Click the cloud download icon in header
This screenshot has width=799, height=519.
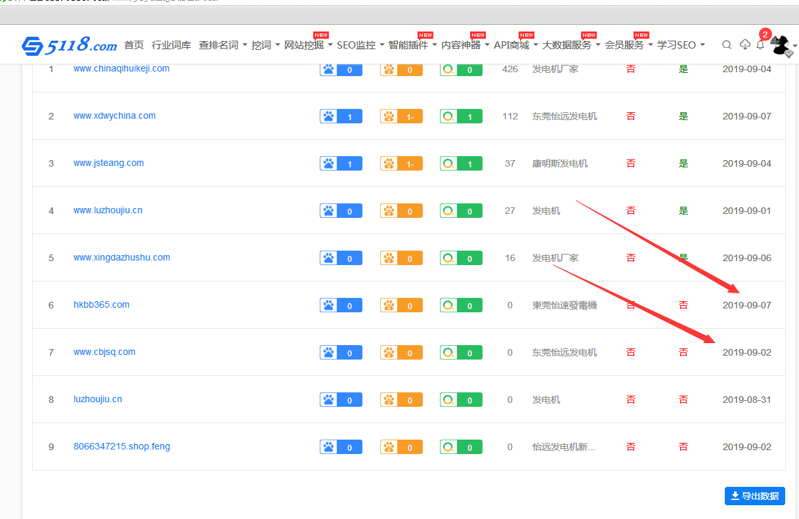tap(745, 45)
